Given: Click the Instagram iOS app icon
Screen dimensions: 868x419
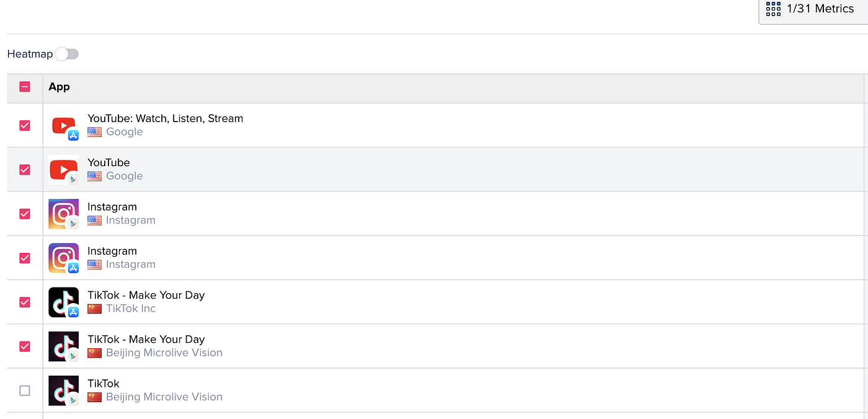Looking at the screenshot, I should [x=63, y=257].
